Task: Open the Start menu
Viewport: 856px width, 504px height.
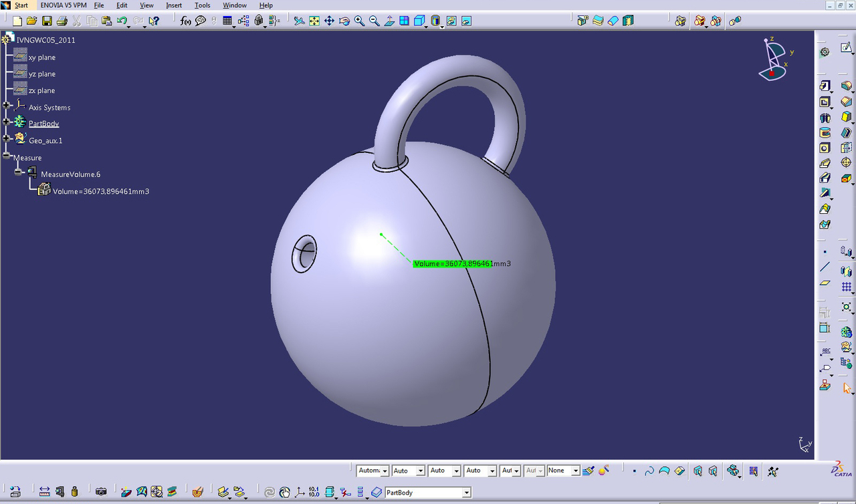Action: [x=21, y=5]
